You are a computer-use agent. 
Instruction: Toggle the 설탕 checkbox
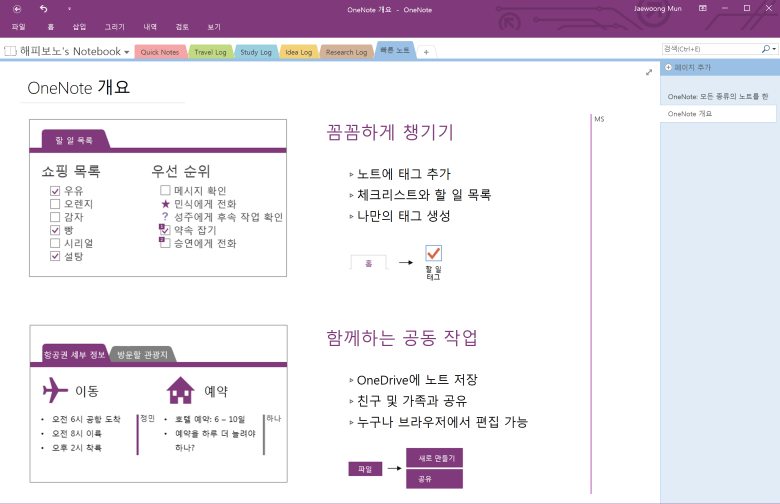tap(55, 256)
